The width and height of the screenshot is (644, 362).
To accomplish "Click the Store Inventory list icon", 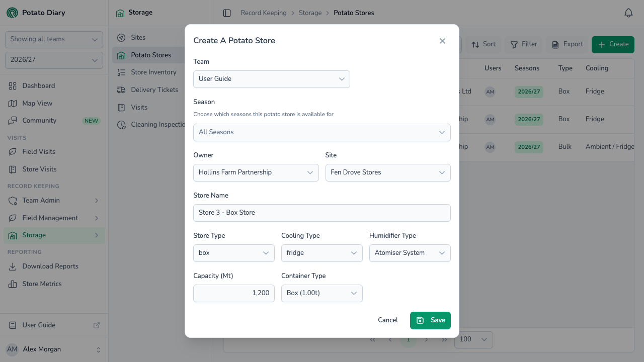I will pos(121,72).
